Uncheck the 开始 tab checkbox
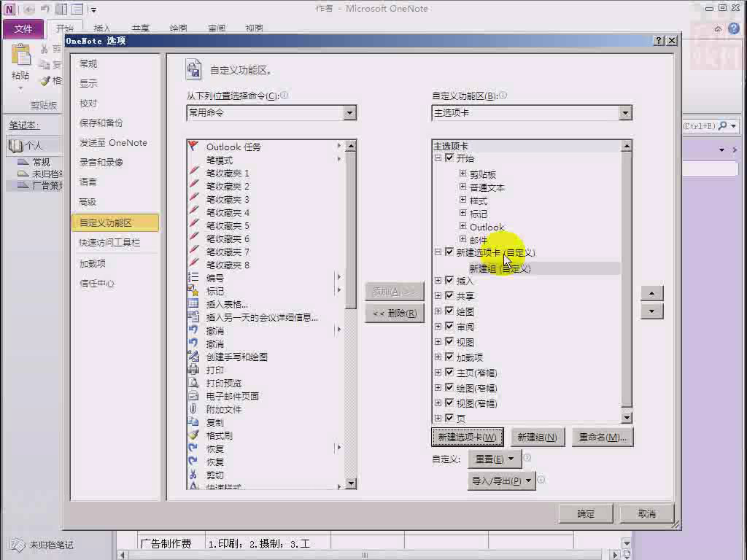This screenshot has width=747, height=560. pos(449,157)
